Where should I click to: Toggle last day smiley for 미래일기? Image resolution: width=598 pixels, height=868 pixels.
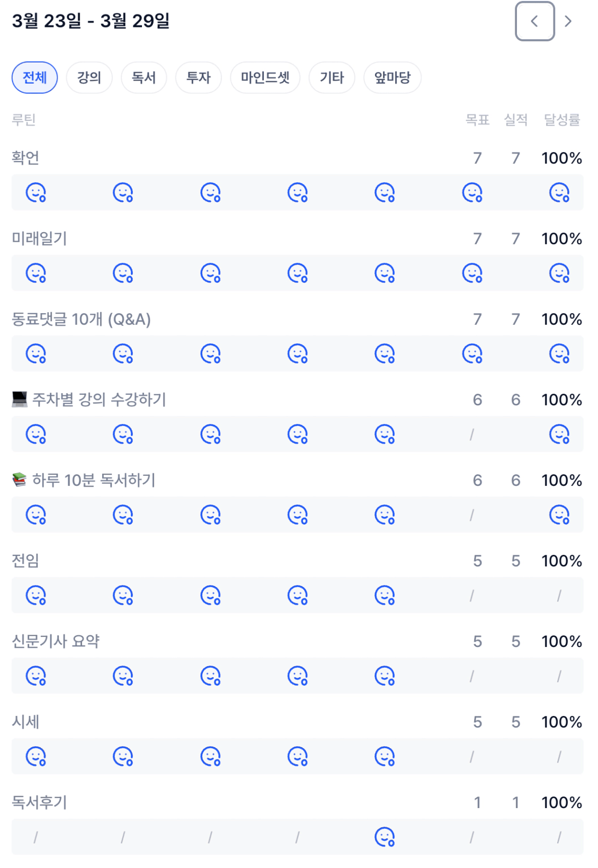click(559, 273)
